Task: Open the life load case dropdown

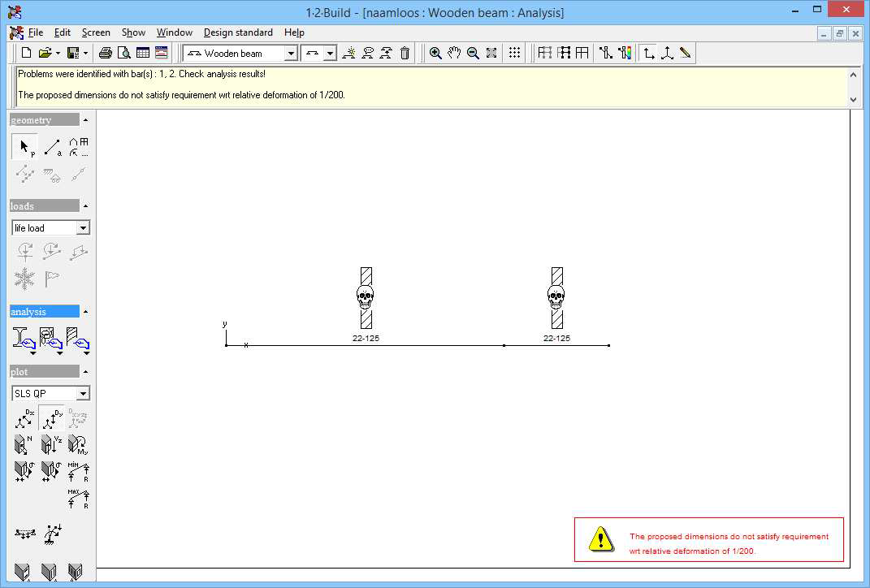Action: (83, 228)
